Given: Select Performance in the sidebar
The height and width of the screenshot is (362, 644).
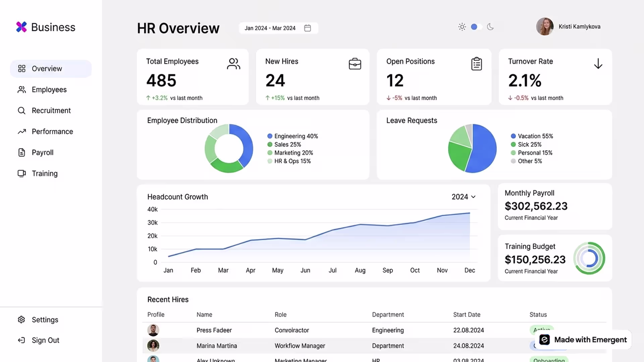Looking at the screenshot, I should tap(52, 131).
